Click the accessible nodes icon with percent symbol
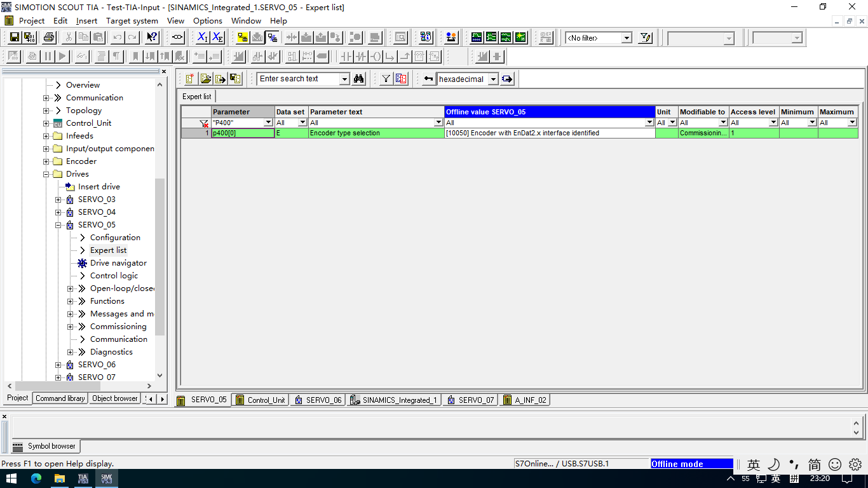868x488 pixels. click(272, 37)
